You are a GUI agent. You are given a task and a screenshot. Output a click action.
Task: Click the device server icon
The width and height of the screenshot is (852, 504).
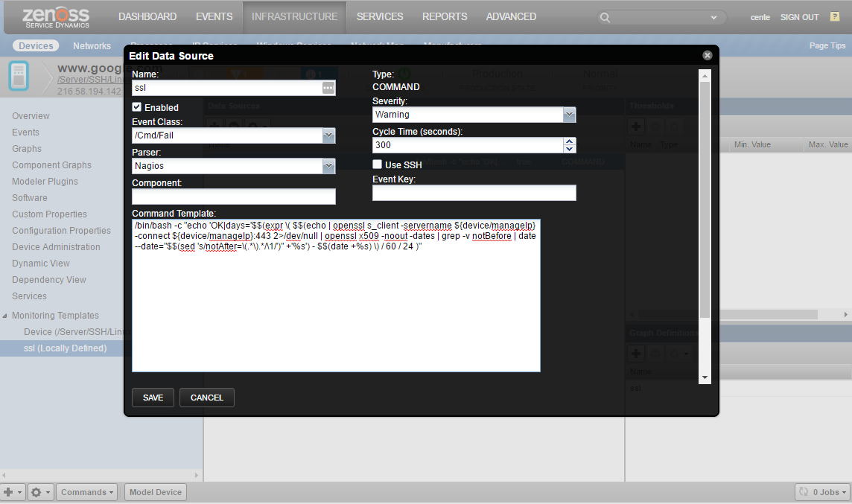(x=19, y=77)
